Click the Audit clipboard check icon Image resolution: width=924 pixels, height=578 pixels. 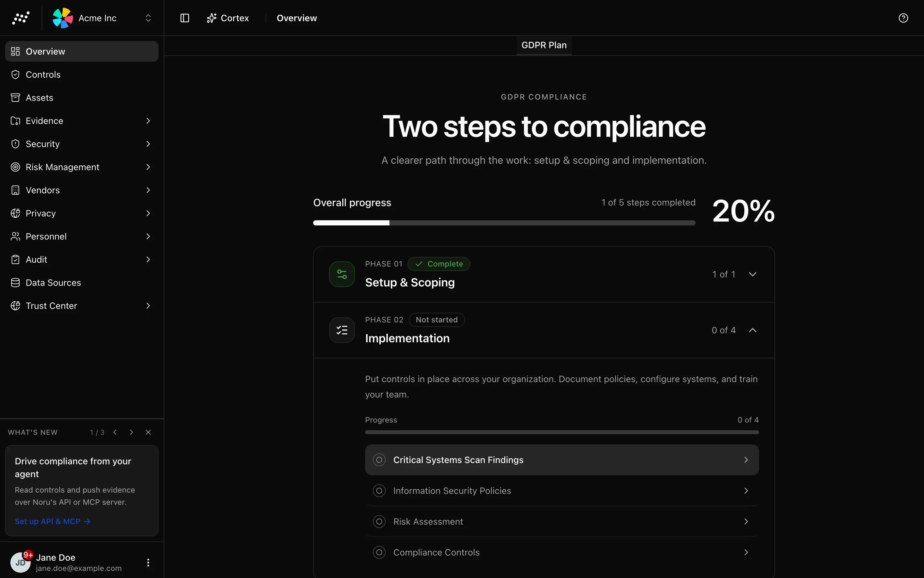click(x=15, y=259)
